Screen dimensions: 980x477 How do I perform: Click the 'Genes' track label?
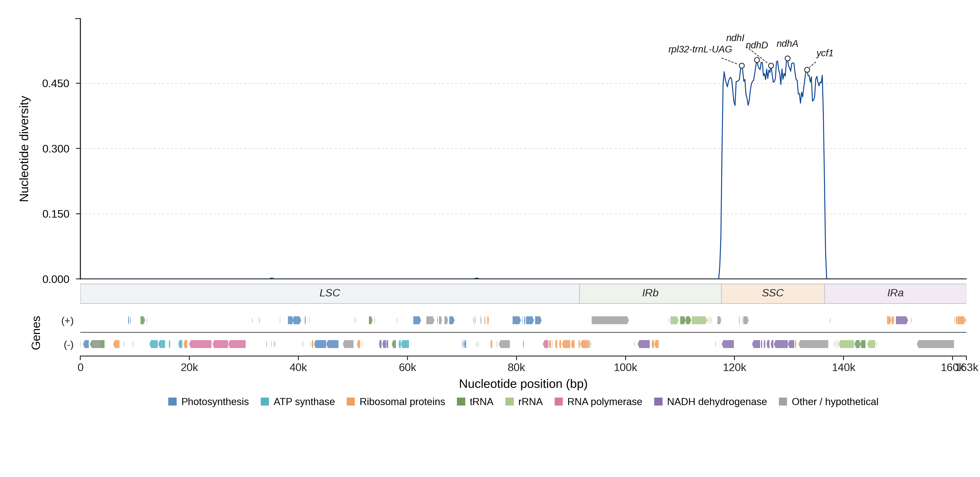pyautogui.click(x=36, y=333)
